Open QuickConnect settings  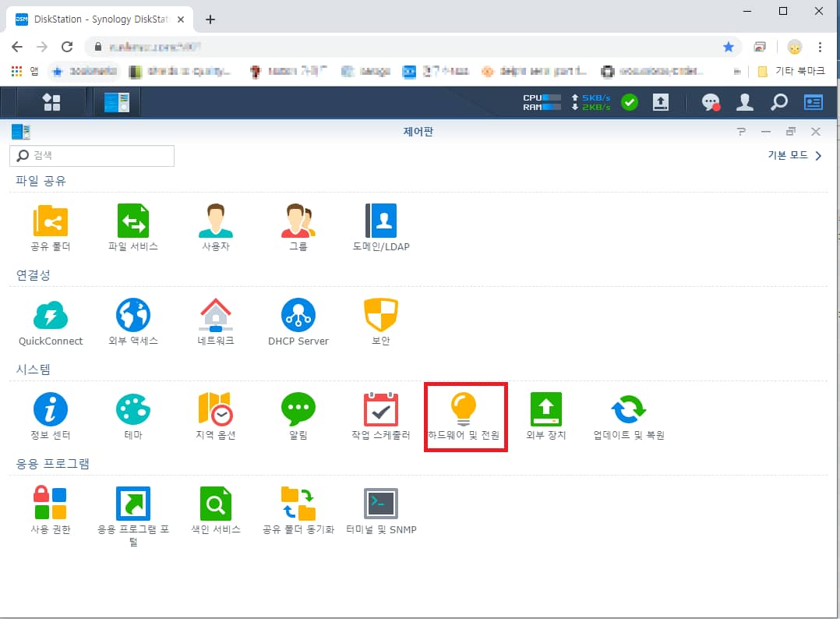tap(51, 315)
